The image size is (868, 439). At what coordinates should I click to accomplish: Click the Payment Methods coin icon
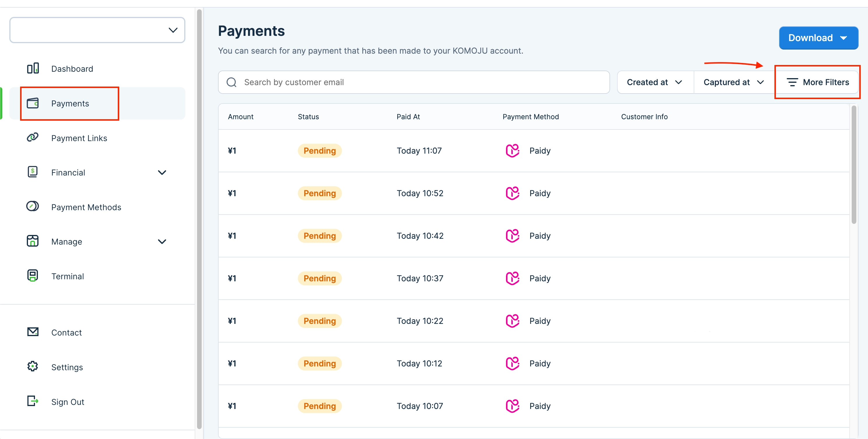pyautogui.click(x=33, y=206)
